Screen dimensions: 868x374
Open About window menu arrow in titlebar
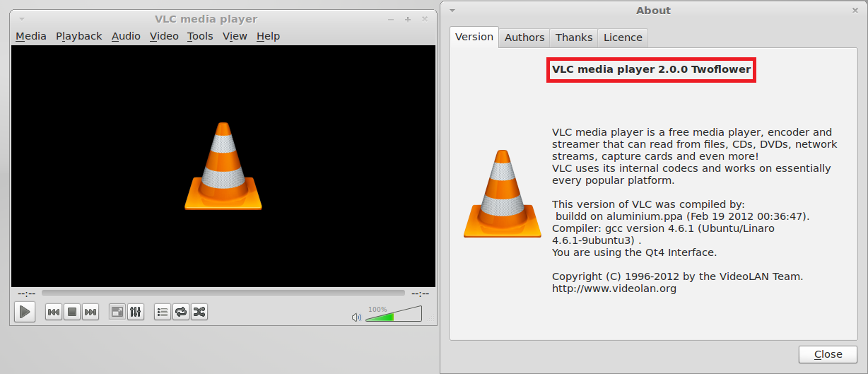pos(452,10)
